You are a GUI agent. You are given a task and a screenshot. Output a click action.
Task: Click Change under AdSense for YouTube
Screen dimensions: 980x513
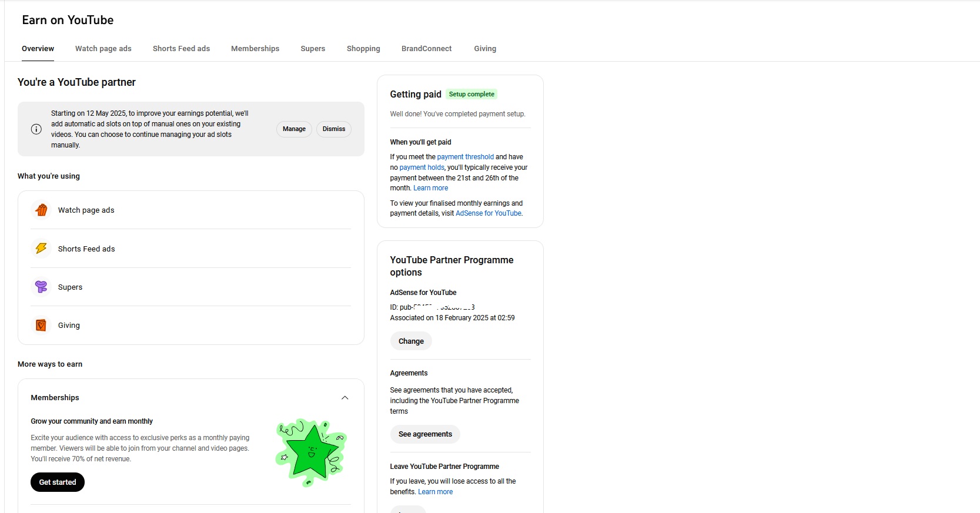click(x=411, y=341)
